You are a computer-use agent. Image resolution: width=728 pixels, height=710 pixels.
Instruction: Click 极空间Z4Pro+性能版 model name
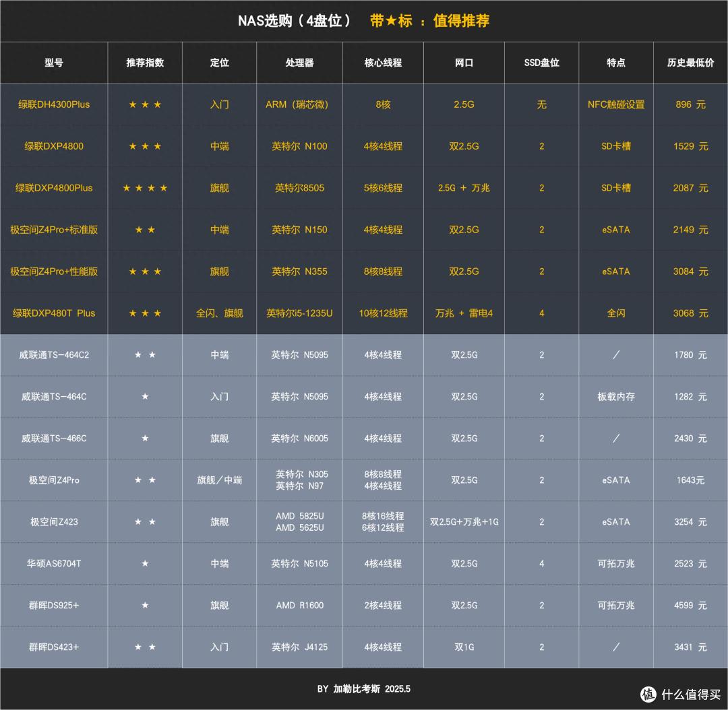click(x=54, y=271)
